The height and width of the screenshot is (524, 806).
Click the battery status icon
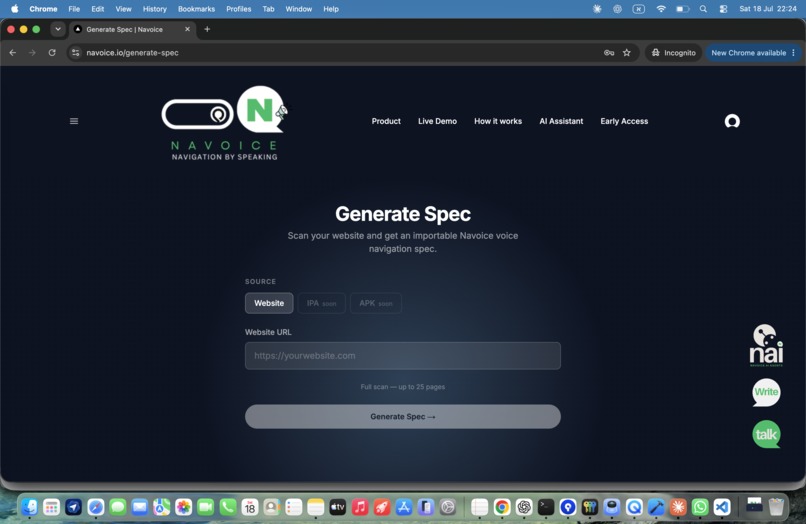click(682, 9)
